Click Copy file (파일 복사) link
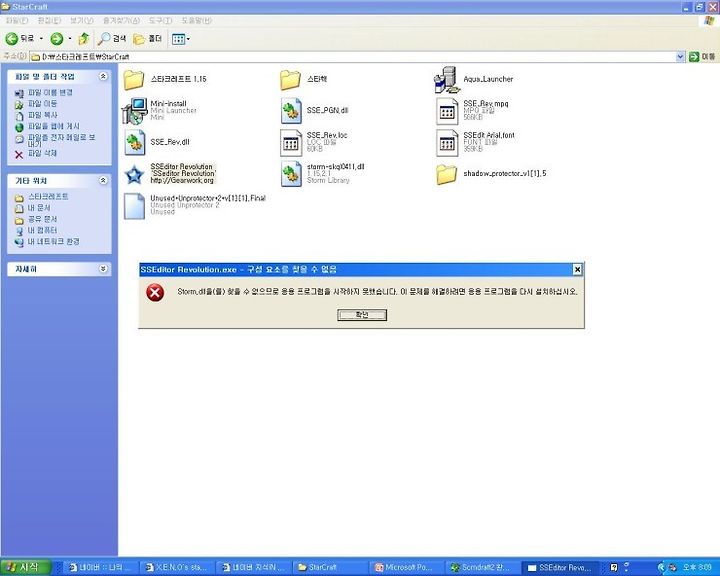 point(42,115)
